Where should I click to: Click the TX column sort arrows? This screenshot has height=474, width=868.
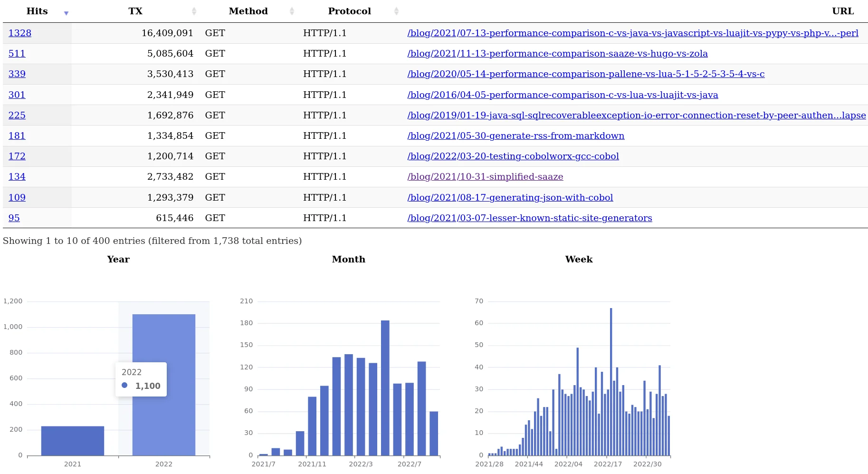point(194,11)
